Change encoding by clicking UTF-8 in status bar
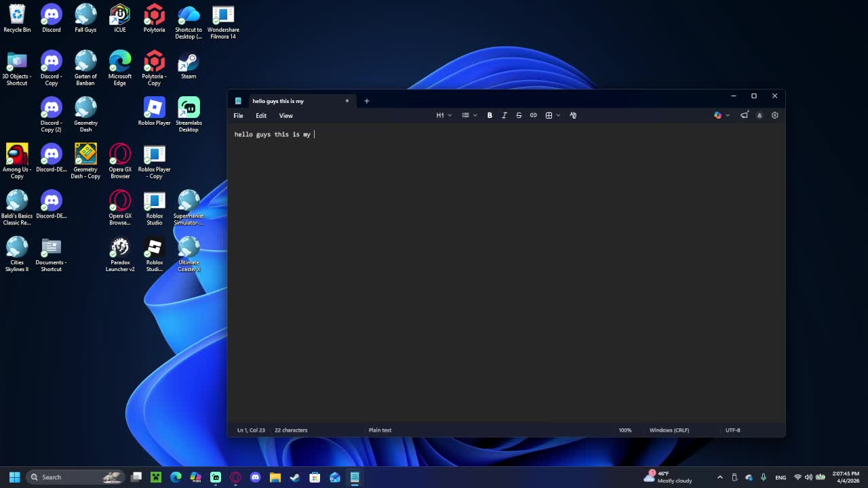 tap(732, 430)
